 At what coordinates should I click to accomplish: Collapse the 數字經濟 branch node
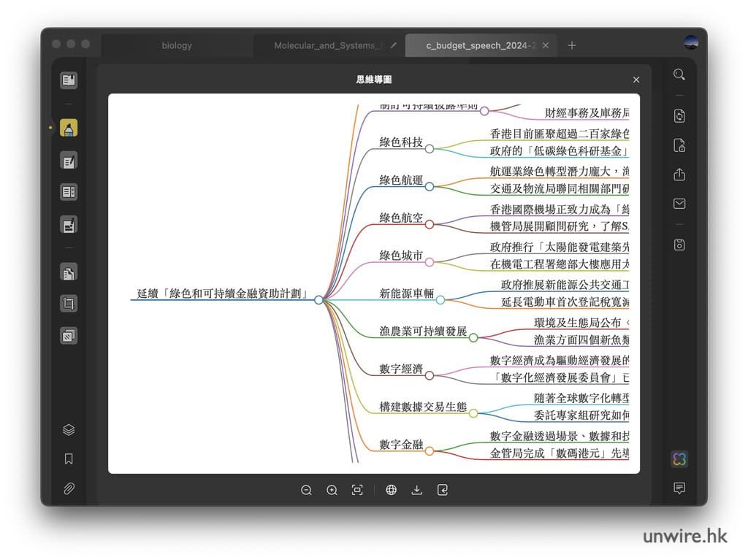[x=430, y=375]
